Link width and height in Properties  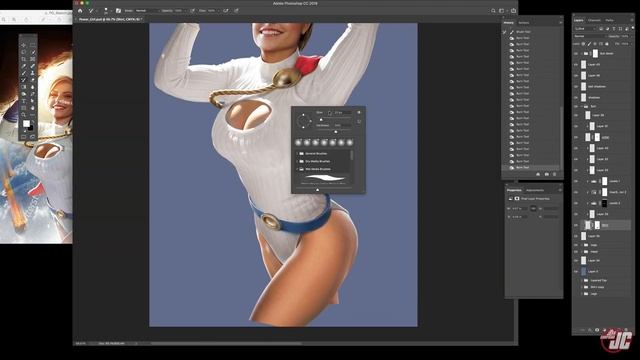pyautogui.click(x=533, y=209)
